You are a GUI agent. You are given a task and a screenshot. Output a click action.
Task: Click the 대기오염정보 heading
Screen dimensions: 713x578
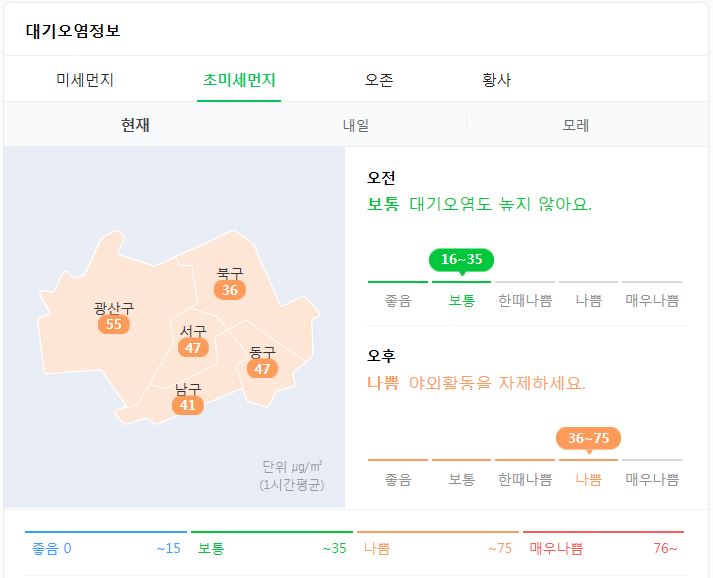tap(73, 30)
